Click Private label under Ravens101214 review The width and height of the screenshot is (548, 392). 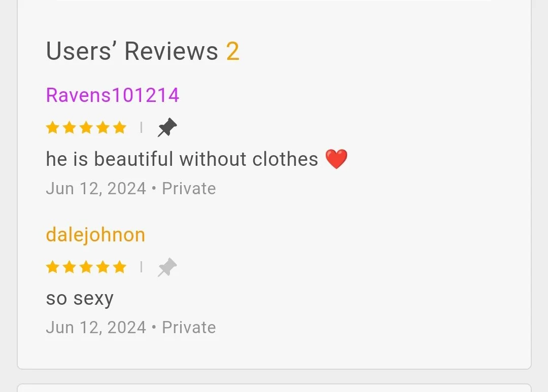189,189
